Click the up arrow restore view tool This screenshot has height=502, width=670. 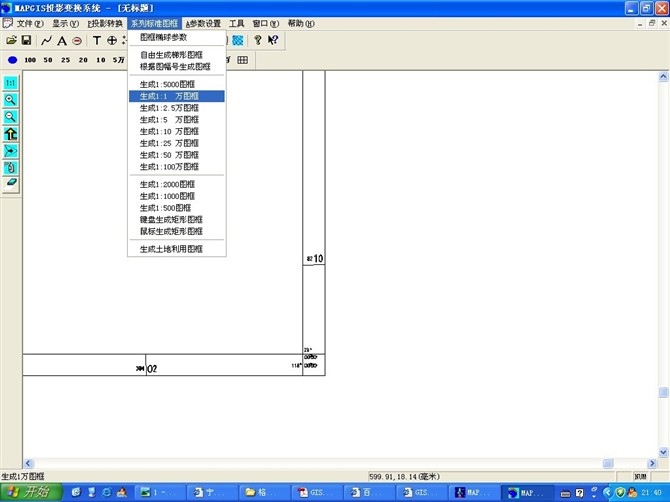(11, 134)
